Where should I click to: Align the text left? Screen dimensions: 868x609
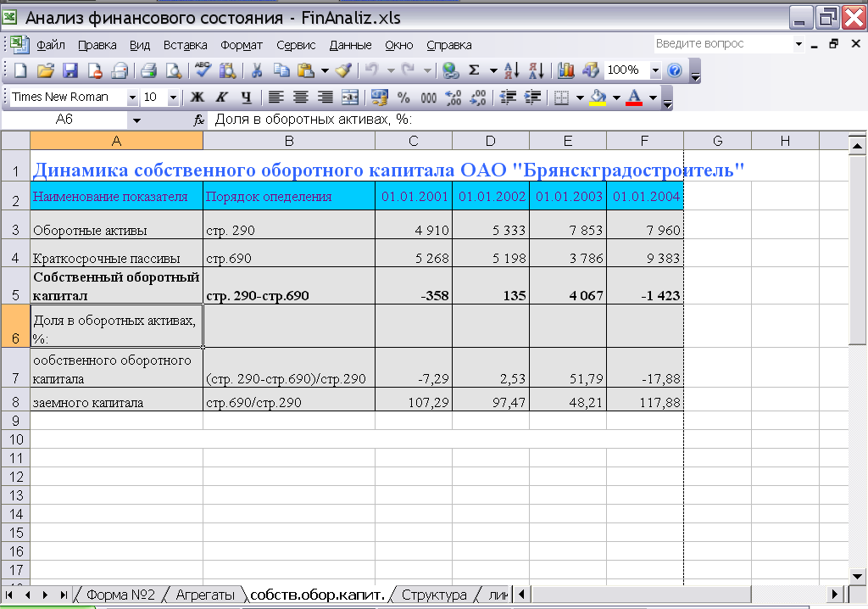pos(275,98)
